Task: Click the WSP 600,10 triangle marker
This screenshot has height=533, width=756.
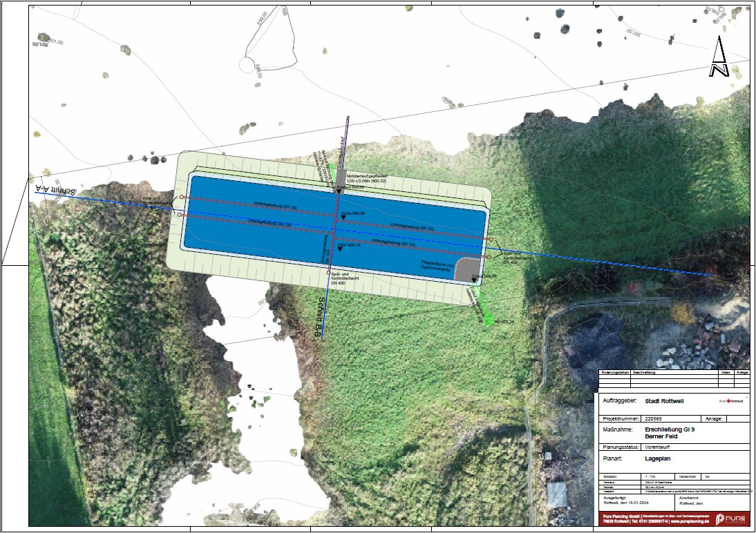Action: tap(339, 249)
